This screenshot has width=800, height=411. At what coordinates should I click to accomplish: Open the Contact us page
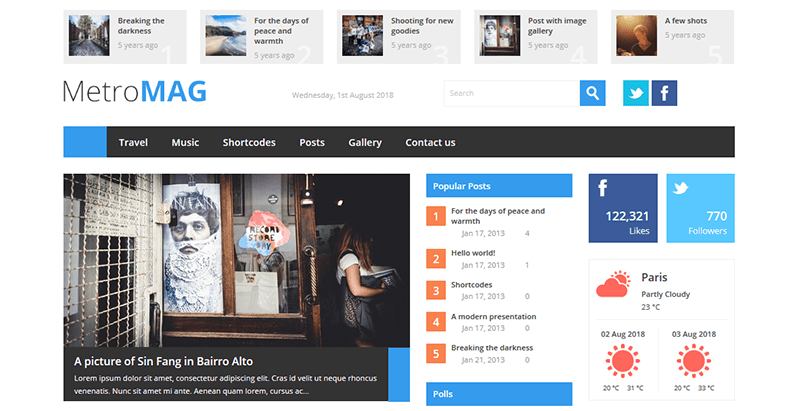click(430, 142)
